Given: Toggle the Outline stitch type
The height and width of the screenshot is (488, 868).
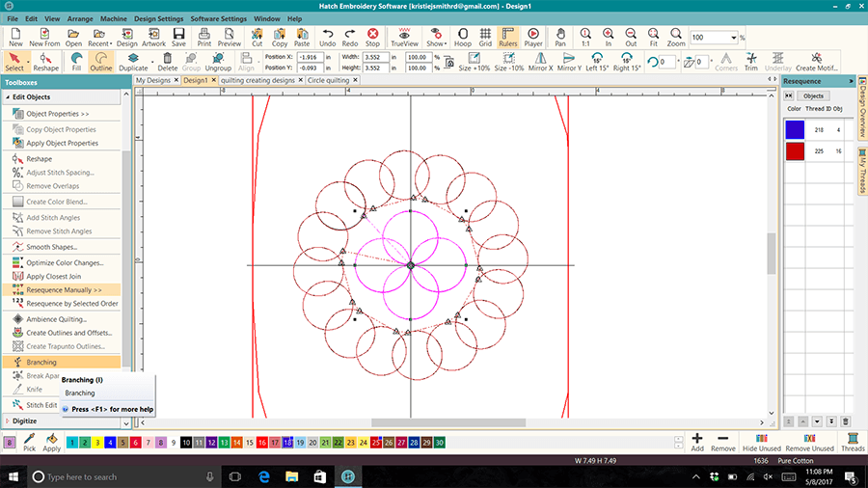Looking at the screenshot, I should point(101,62).
